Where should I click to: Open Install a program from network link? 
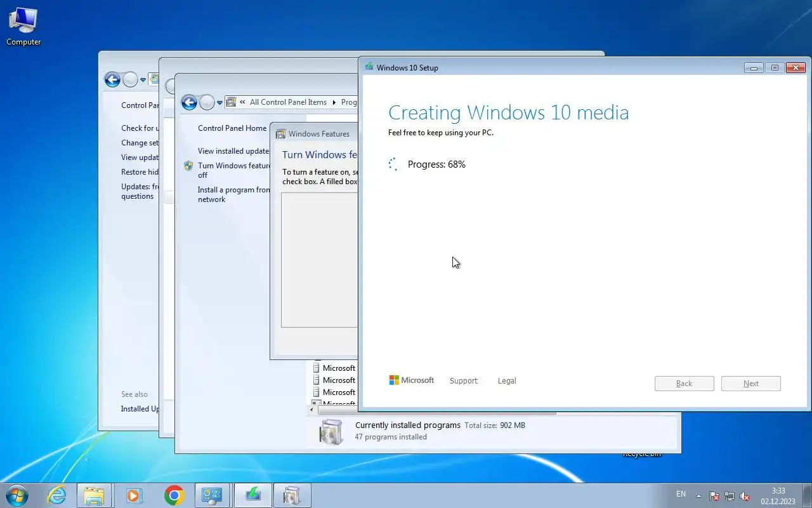(x=233, y=194)
